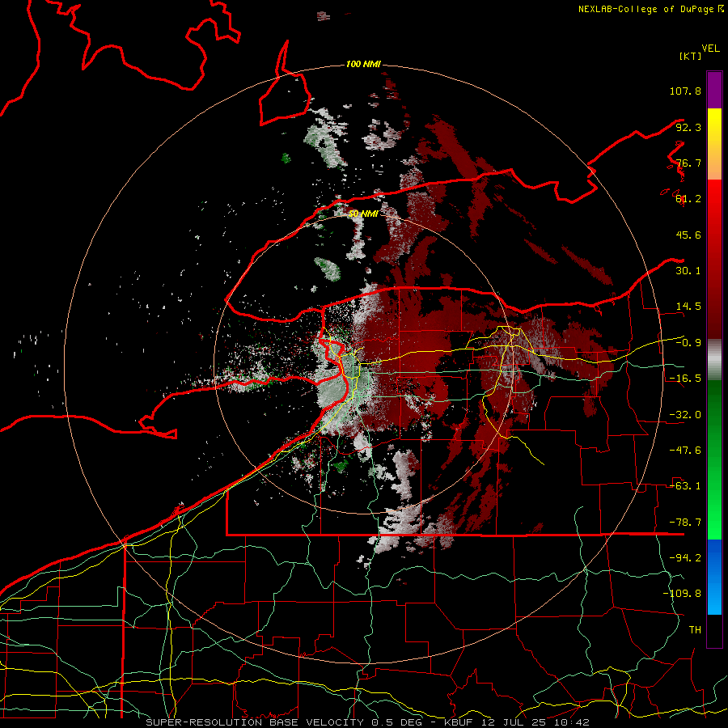Click the -94.2 value on velocity scale
Image resolution: width=728 pixels, height=728 pixels.
click(685, 558)
